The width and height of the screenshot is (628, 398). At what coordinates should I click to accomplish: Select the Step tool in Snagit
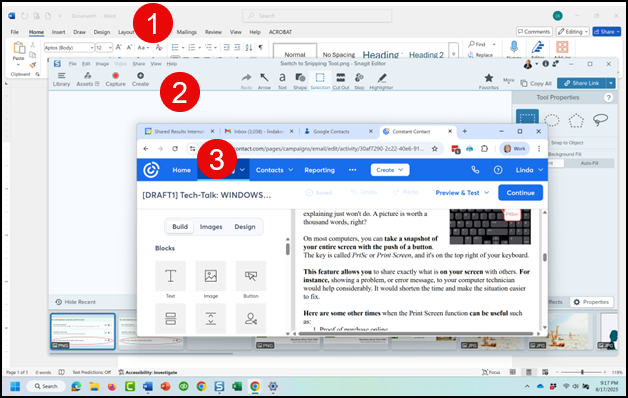coord(359,81)
